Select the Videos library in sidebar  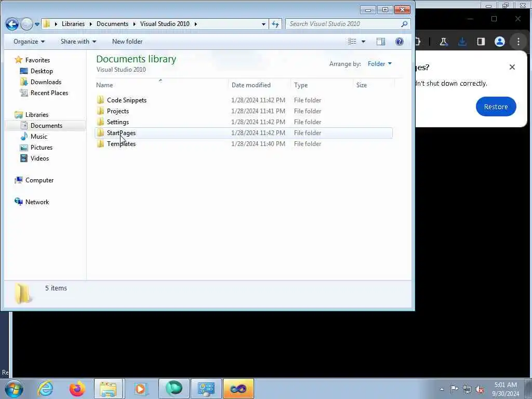pos(39,158)
